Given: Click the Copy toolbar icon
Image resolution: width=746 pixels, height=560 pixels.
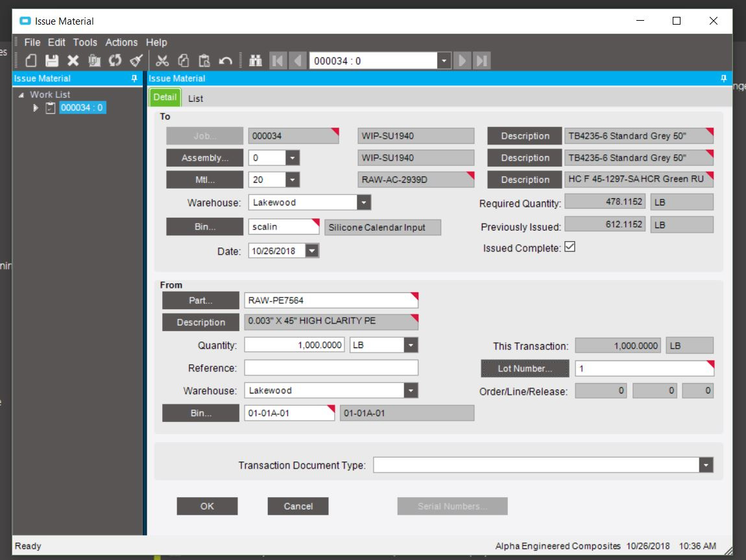Looking at the screenshot, I should click(183, 61).
